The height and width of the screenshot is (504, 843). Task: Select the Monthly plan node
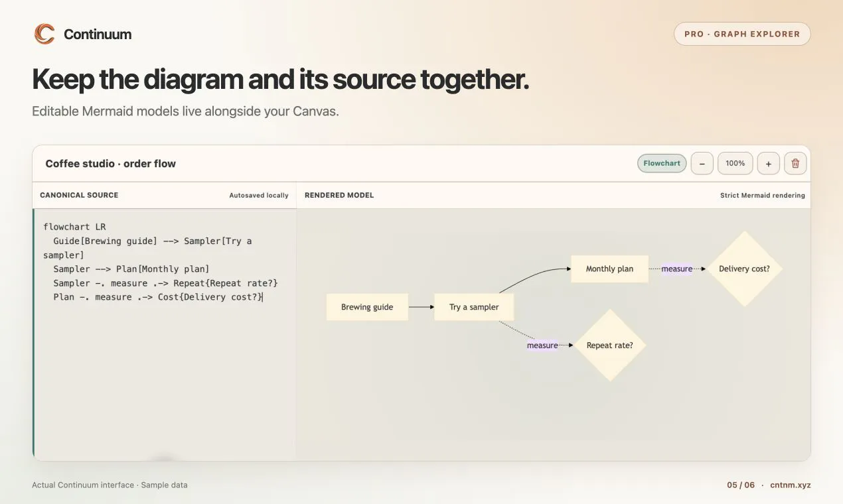[609, 269]
